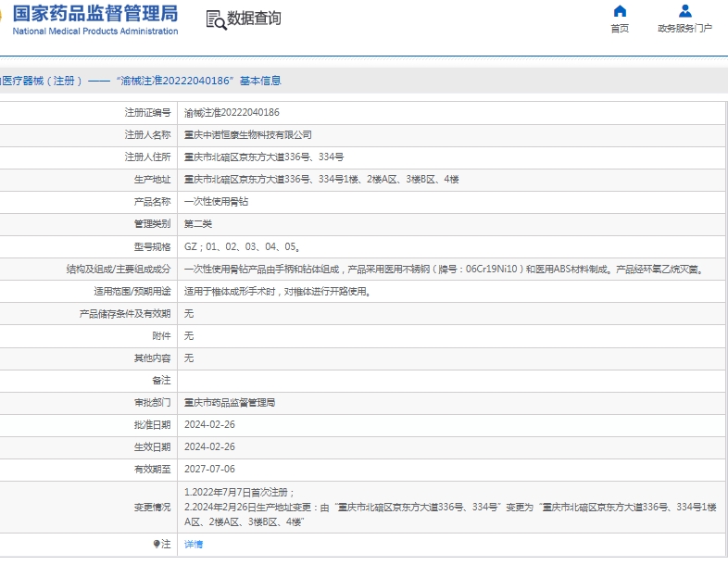The height and width of the screenshot is (565, 728).
Task: Click product name 一次性使用骨钻
Action: [x=217, y=202]
